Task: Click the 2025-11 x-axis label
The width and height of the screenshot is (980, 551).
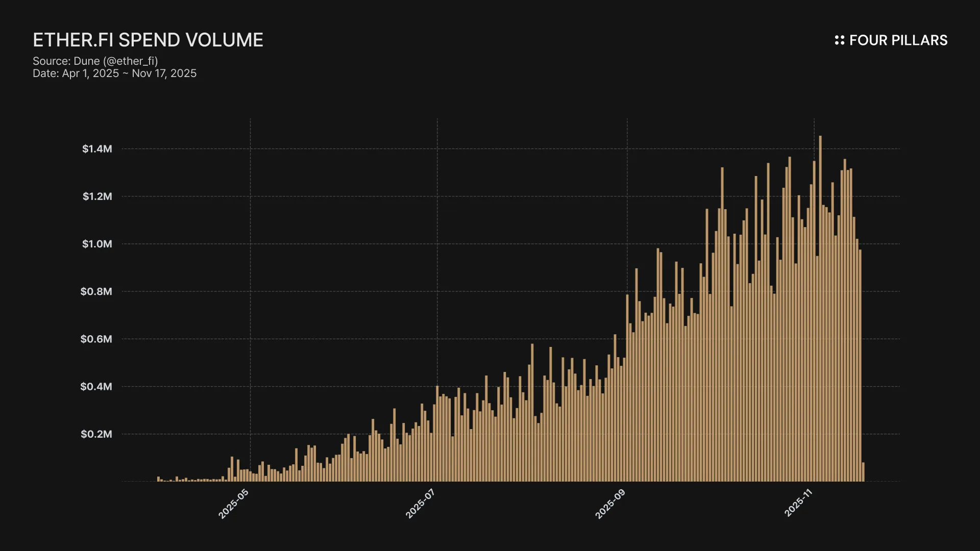Action: coord(798,503)
